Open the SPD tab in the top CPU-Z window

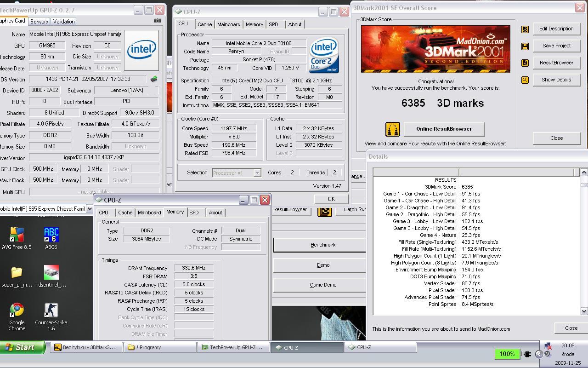pyautogui.click(x=273, y=24)
